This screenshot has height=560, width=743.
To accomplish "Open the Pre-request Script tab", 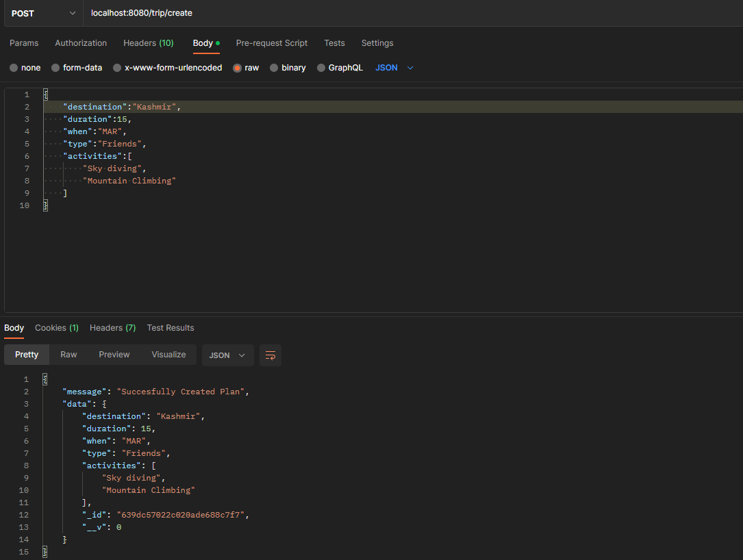I will click(x=271, y=43).
